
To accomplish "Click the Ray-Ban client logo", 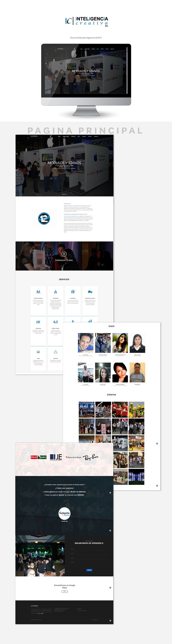I will pyautogui.click(x=91, y=457).
